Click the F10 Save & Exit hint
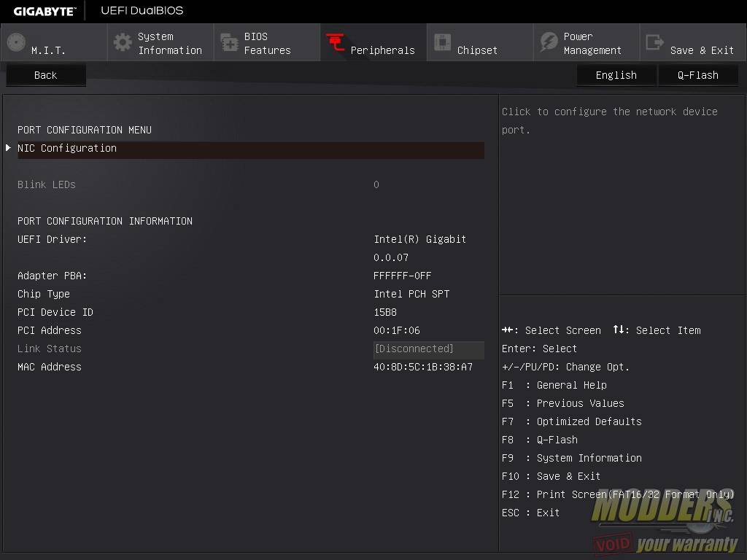Viewport: 747px width, 560px height. [x=551, y=476]
